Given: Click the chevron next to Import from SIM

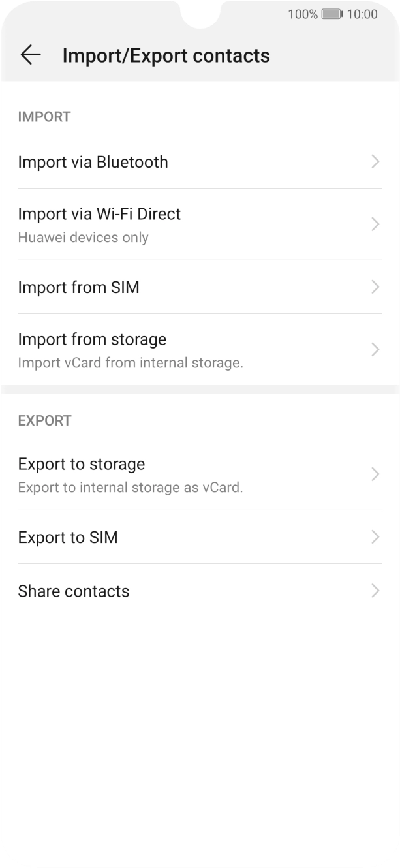Looking at the screenshot, I should pyautogui.click(x=375, y=287).
